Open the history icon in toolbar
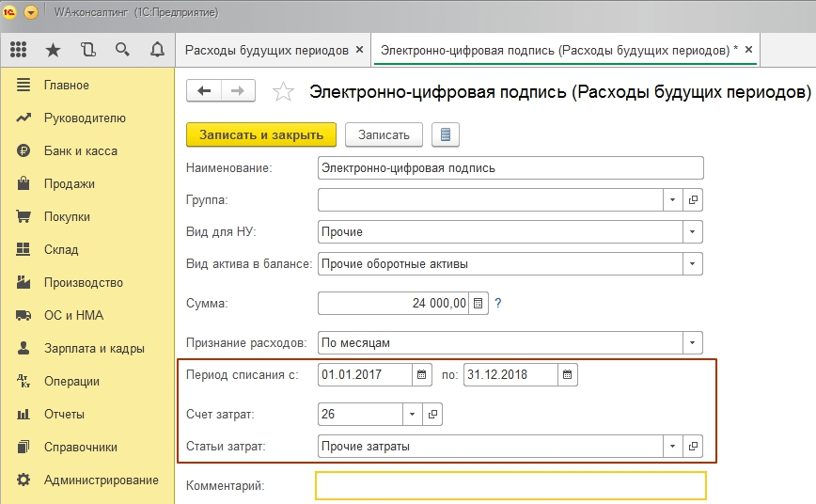816x504 pixels. tap(88, 50)
